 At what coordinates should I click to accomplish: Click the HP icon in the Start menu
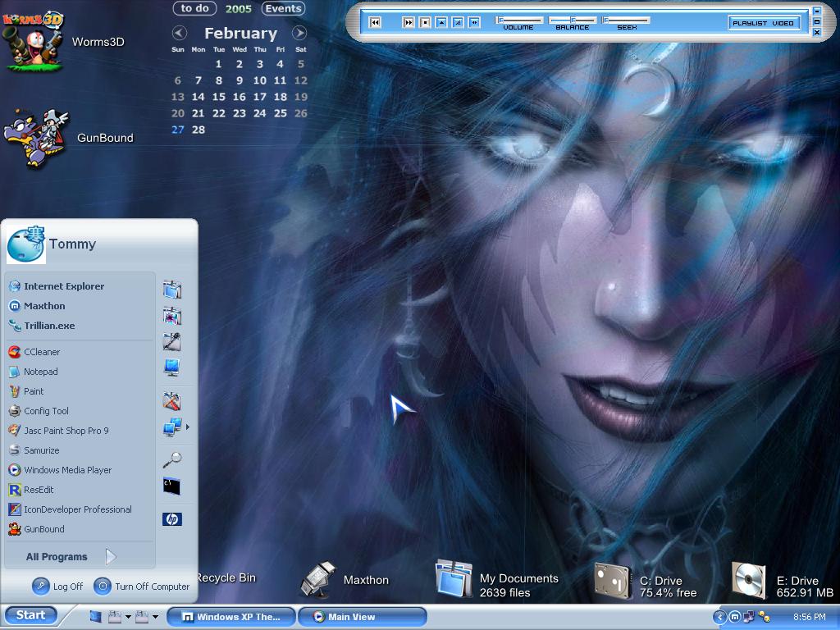pos(172,519)
